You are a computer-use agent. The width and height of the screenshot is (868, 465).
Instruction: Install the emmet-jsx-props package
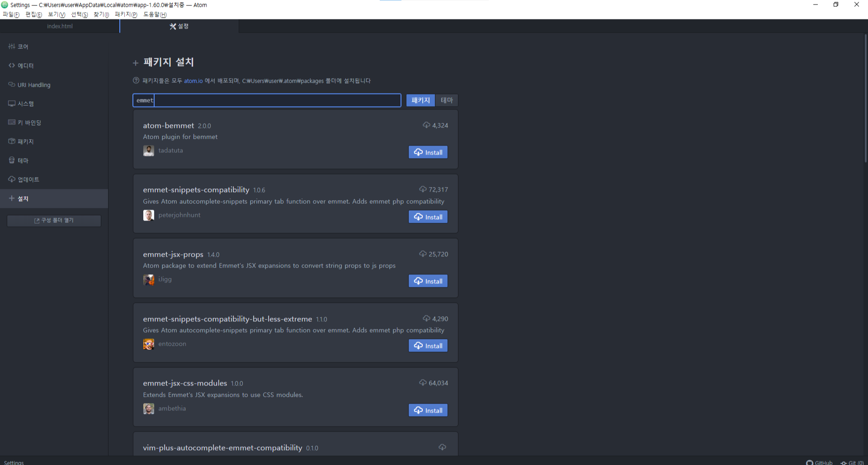click(428, 281)
